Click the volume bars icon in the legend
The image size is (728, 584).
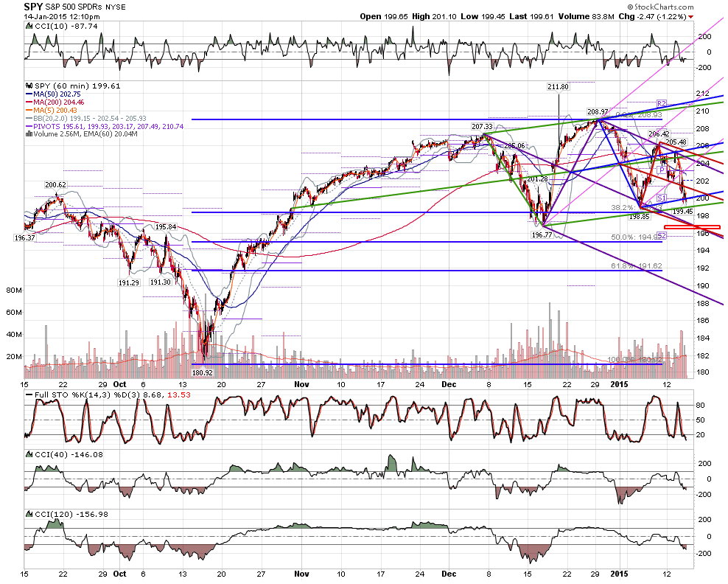[28, 134]
